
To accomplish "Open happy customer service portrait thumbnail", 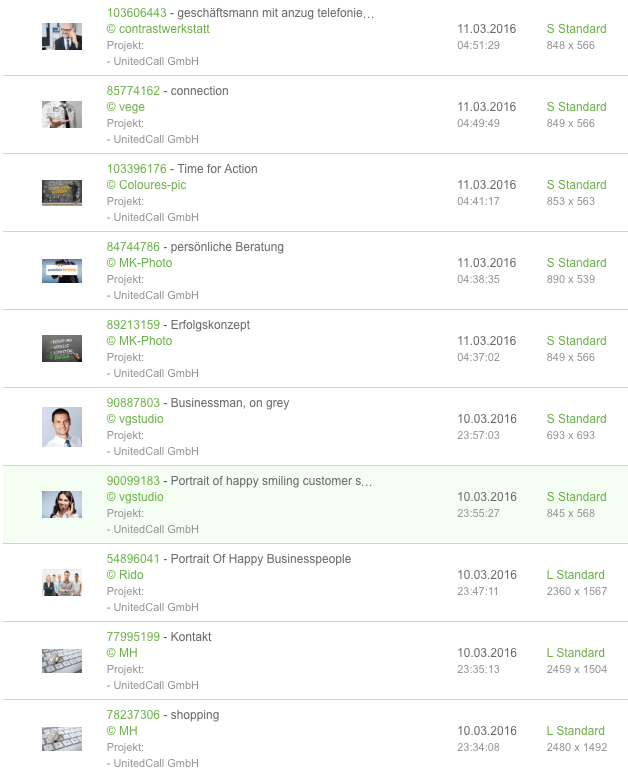I will coord(62,505).
